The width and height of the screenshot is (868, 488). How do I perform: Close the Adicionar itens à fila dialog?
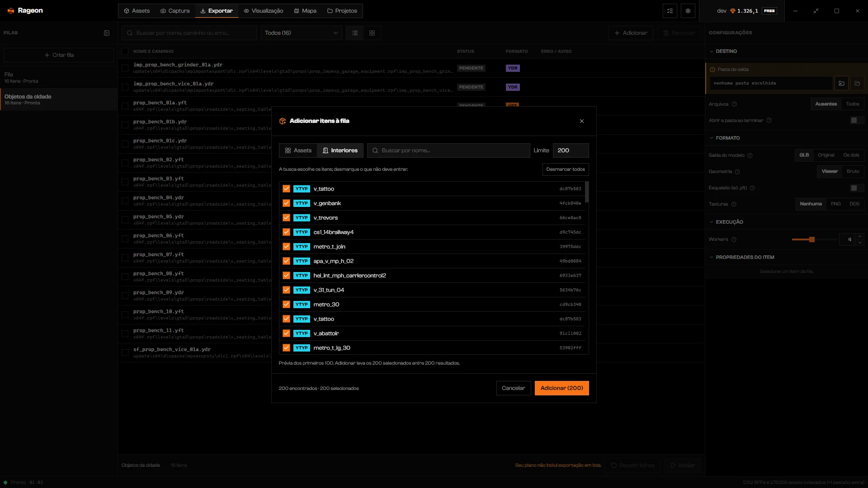click(x=582, y=121)
